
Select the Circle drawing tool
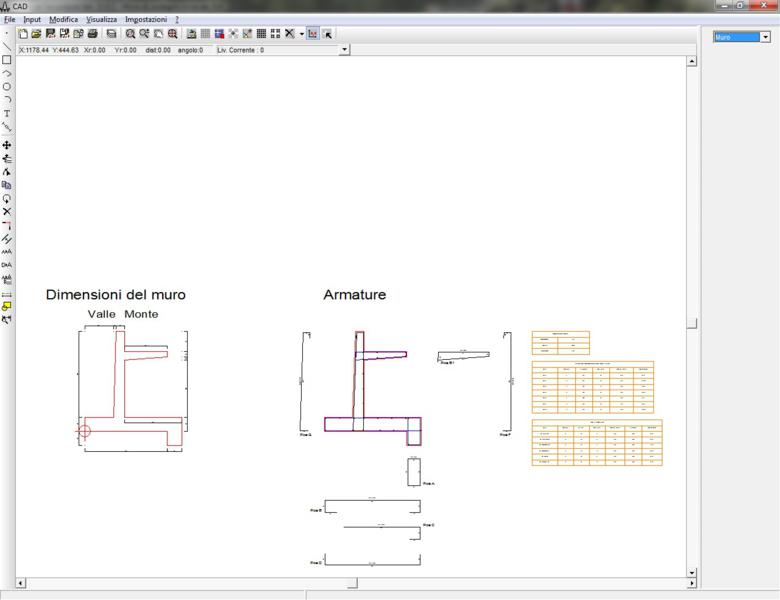(7, 87)
